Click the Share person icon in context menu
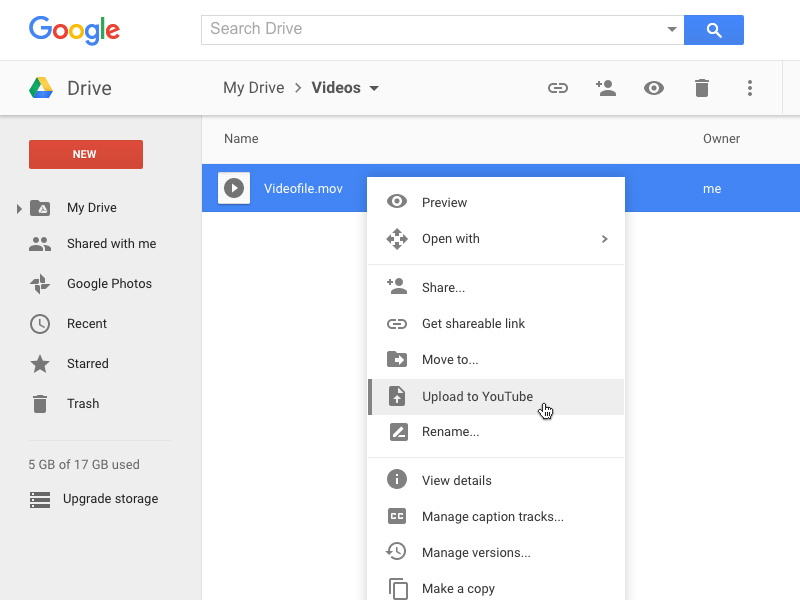This screenshot has width=800, height=600. [x=397, y=286]
